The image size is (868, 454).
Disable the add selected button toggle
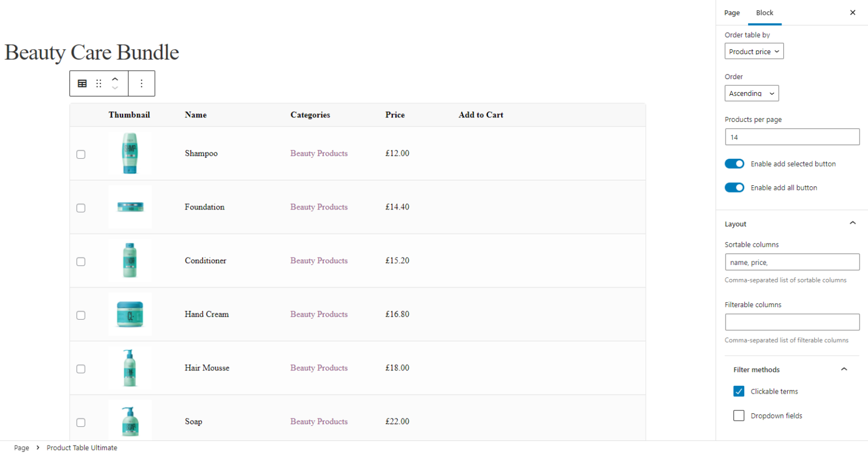point(735,163)
